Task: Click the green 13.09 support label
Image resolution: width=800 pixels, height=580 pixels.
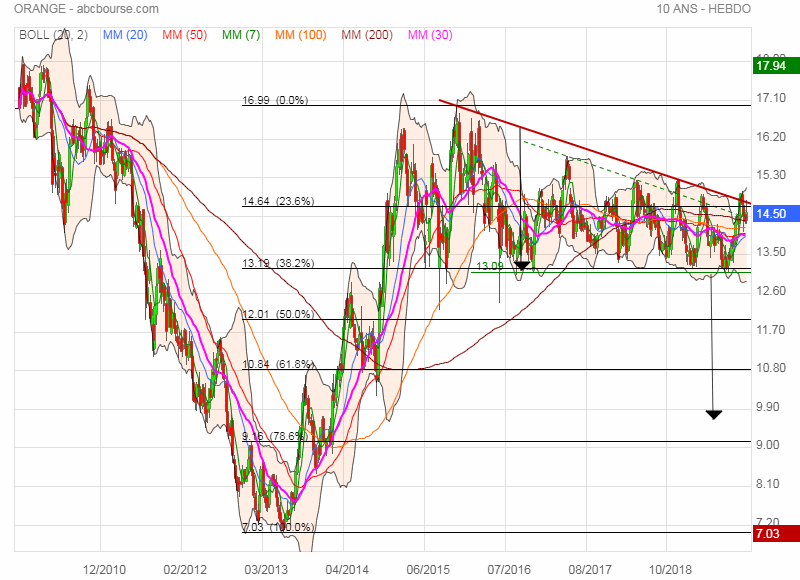Action: tap(490, 266)
